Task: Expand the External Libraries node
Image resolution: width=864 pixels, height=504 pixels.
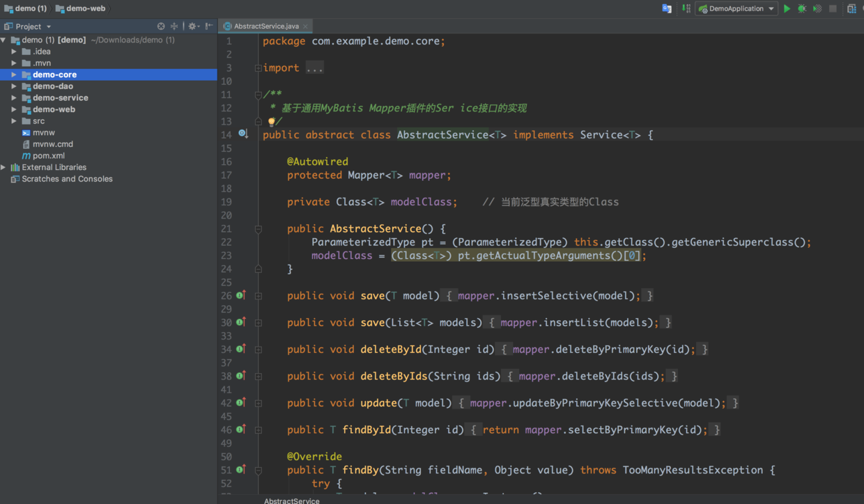Action: [4, 168]
